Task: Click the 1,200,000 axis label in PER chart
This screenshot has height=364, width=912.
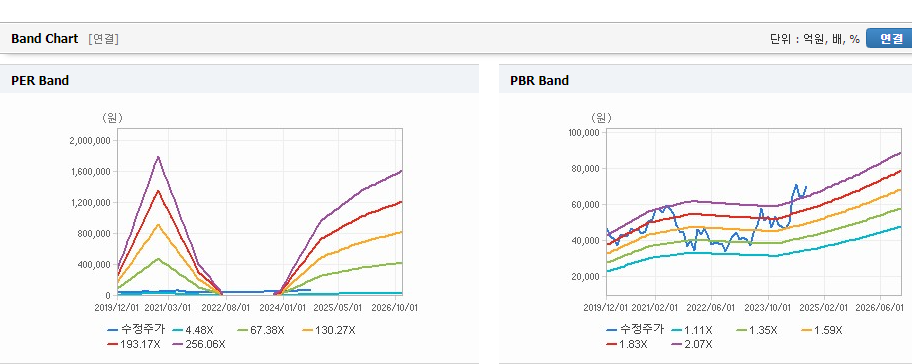Action: [x=91, y=202]
